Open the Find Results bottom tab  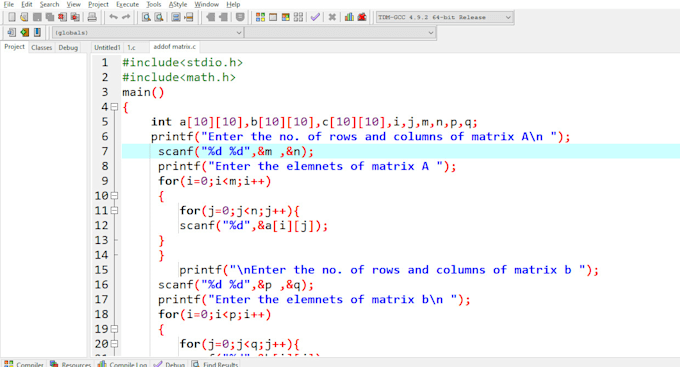216,364
